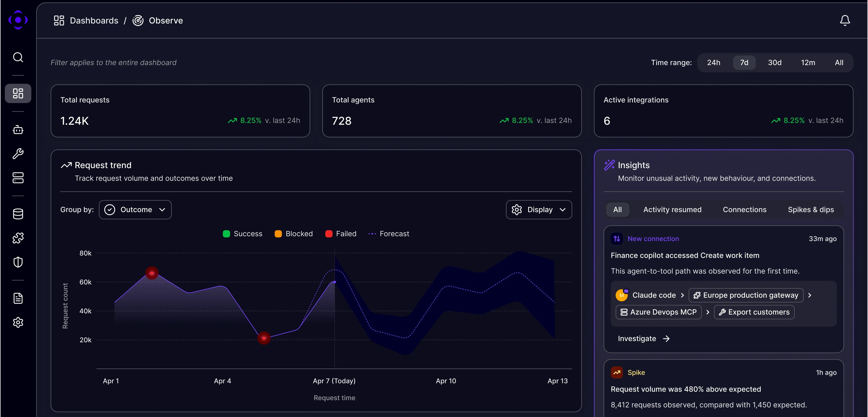Image resolution: width=868 pixels, height=417 pixels.
Task: Open the security shield sidebar icon
Action: 18,262
